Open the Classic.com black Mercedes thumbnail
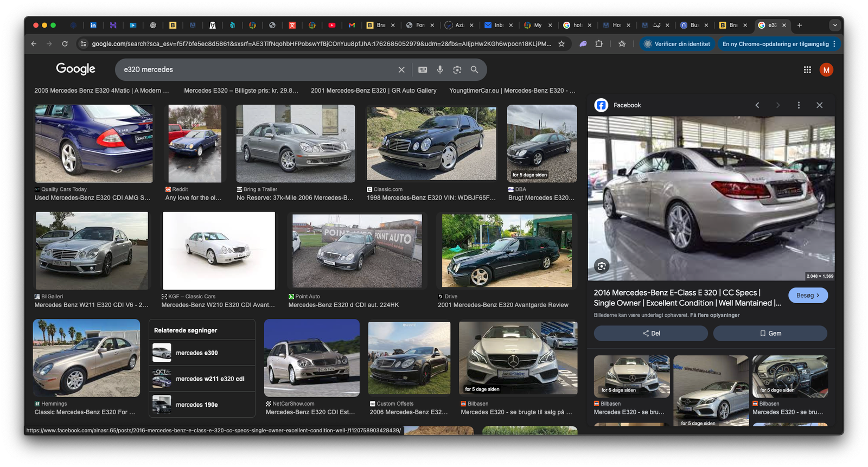868x467 pixels. [x=431, y=144]
